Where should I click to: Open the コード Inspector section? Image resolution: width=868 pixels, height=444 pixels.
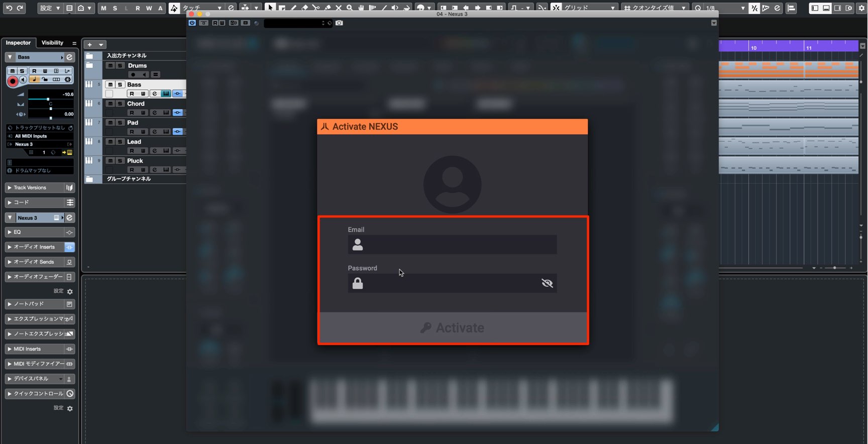34,202
